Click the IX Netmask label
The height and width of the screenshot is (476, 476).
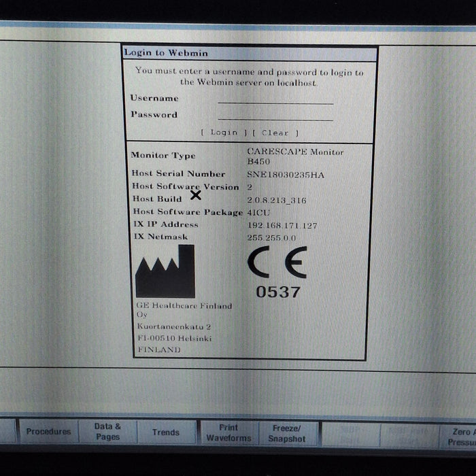[161, 237]
